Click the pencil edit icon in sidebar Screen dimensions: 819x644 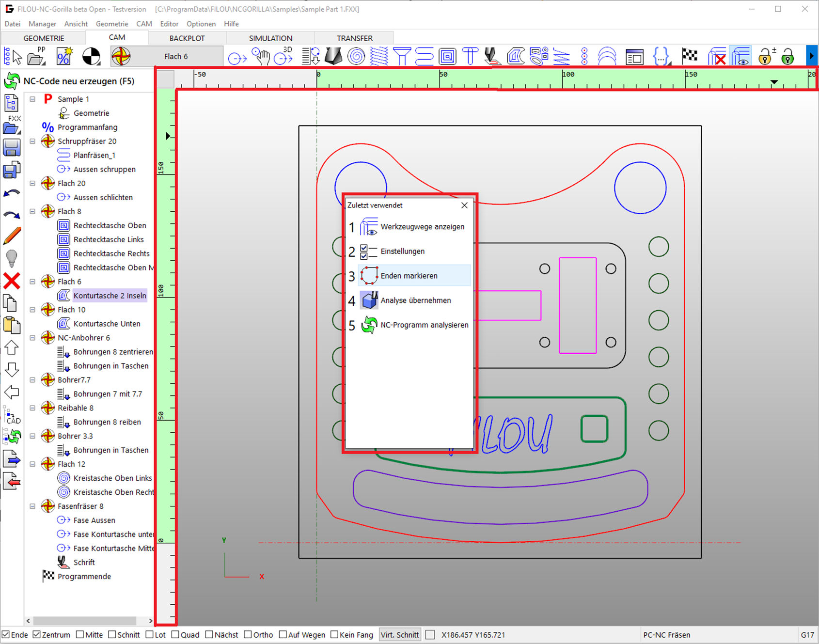(12, 236)
